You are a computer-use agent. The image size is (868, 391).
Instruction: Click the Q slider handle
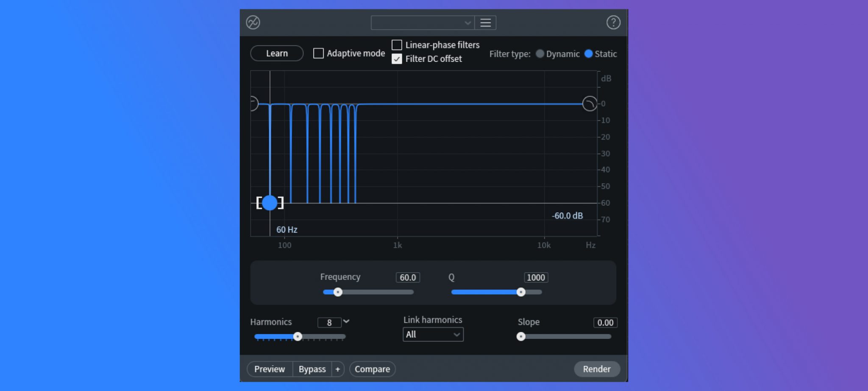point(521,292)
